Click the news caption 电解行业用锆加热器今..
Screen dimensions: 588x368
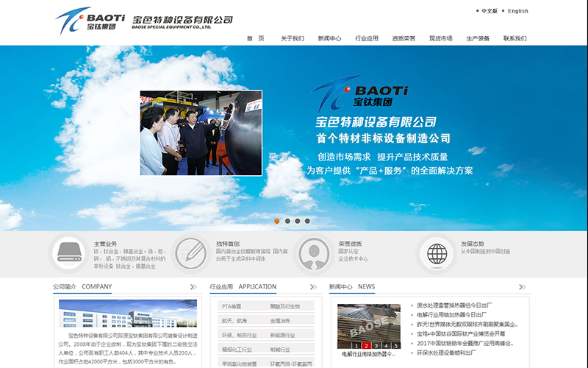pos(369,354)
